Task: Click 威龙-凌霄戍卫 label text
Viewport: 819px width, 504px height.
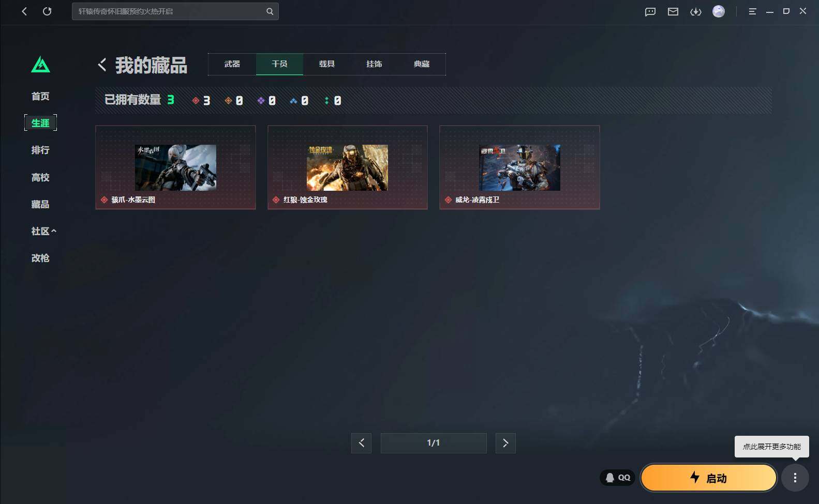Action: (477, 200)
